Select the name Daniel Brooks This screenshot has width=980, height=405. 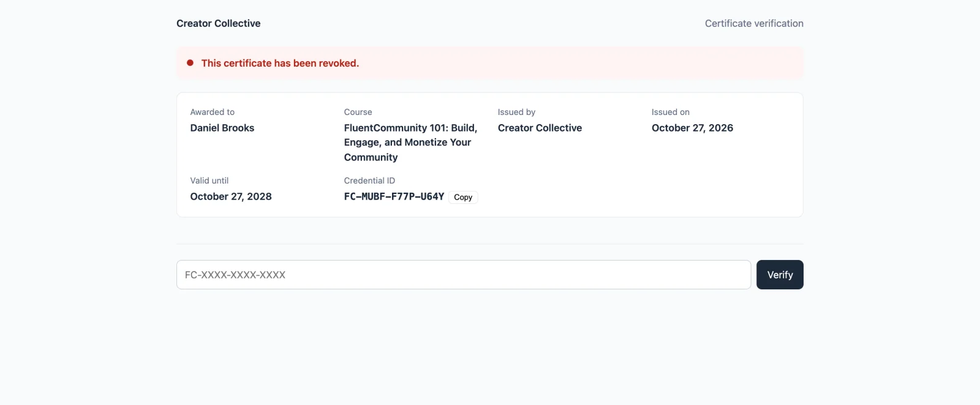(222, 128)
